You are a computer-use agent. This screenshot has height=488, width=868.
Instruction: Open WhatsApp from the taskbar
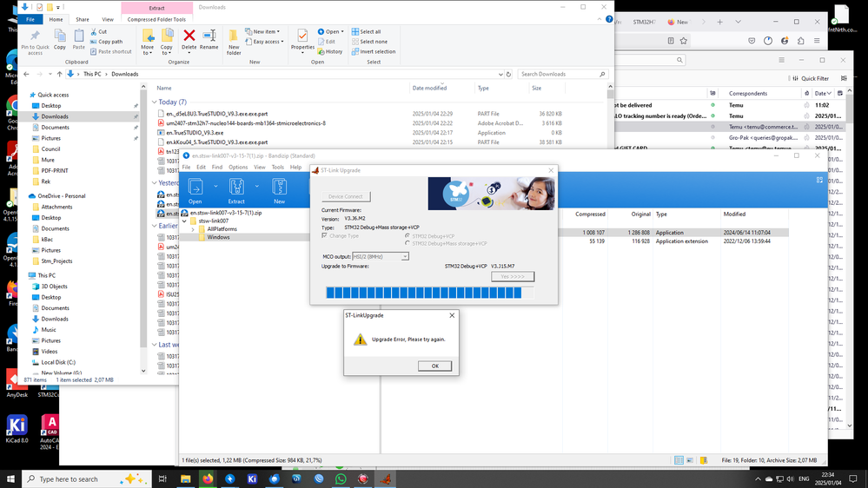pyautogui.click(x=341, y=479)
